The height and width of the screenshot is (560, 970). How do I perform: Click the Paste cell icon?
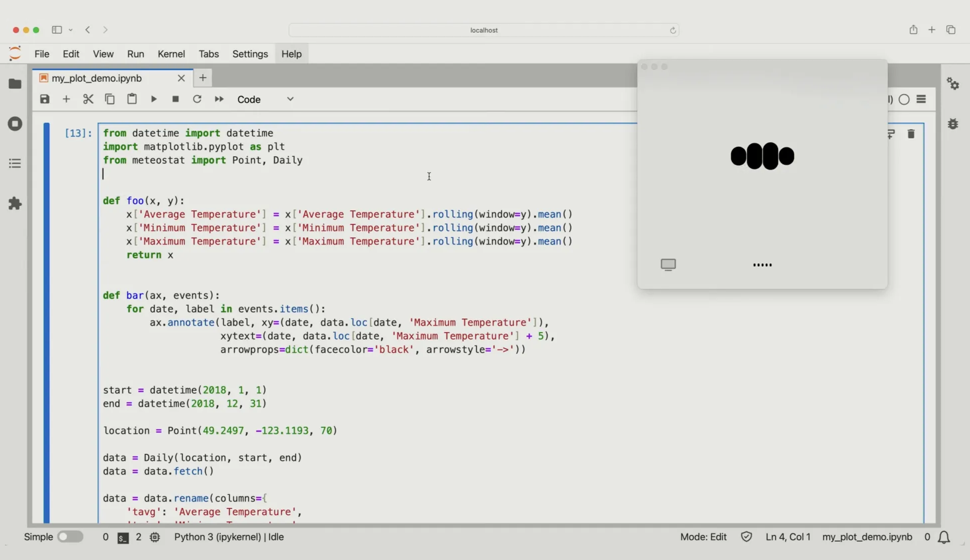[131, 99]
